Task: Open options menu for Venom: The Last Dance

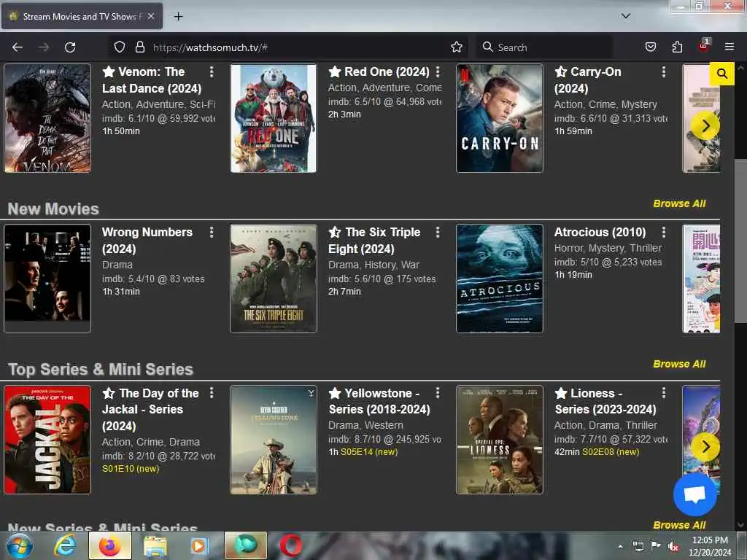Action: [212, 72]
